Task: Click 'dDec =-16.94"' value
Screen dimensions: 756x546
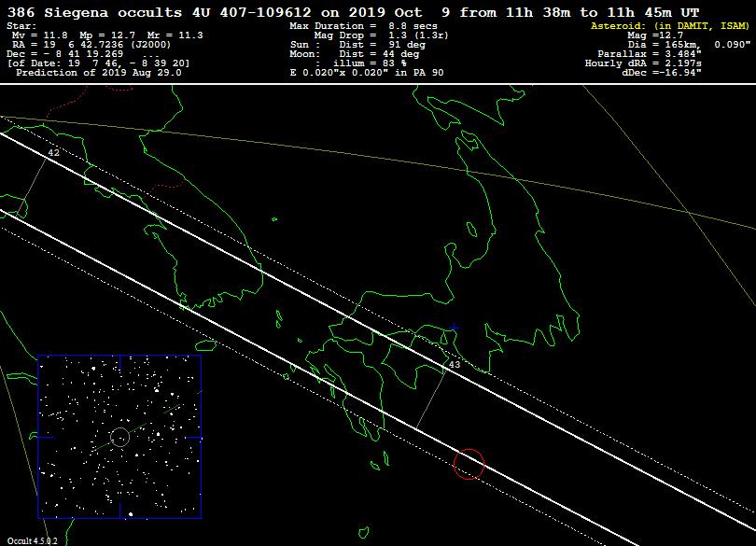Action: 662,73
